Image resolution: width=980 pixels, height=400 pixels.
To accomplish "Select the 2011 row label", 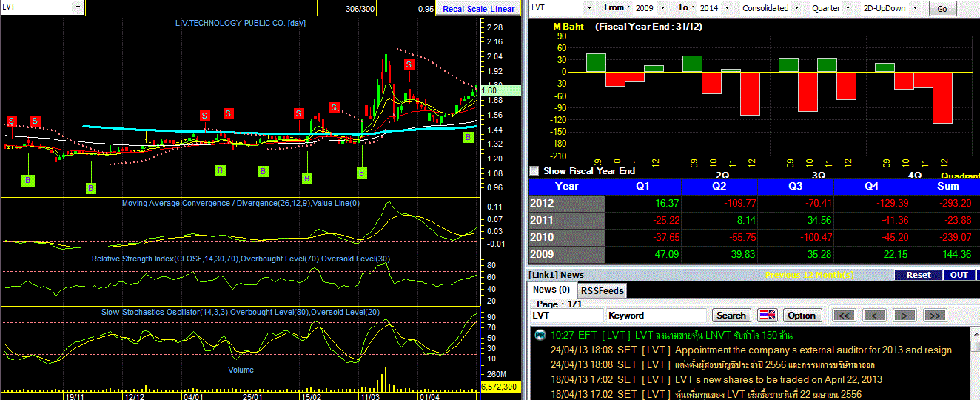I will point(567,221).
